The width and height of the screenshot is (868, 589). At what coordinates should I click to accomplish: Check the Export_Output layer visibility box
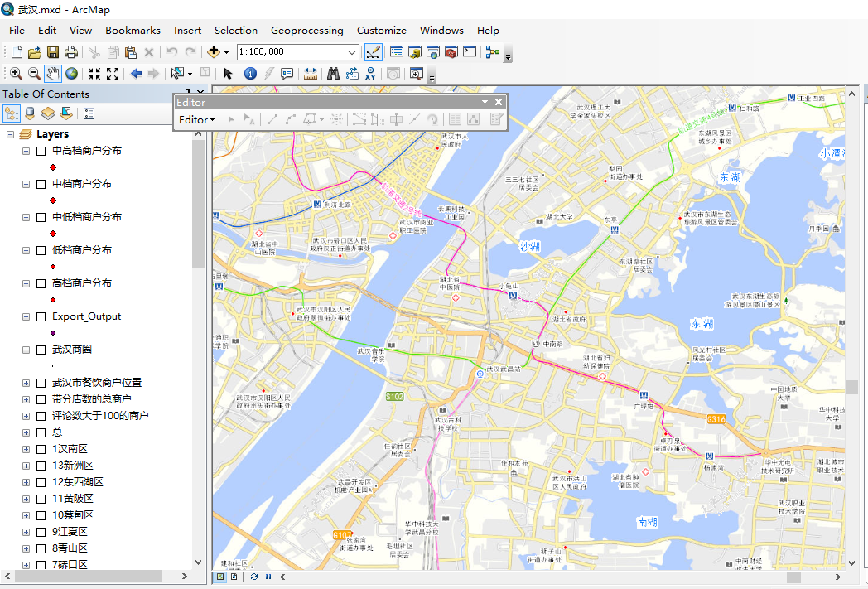41,316
